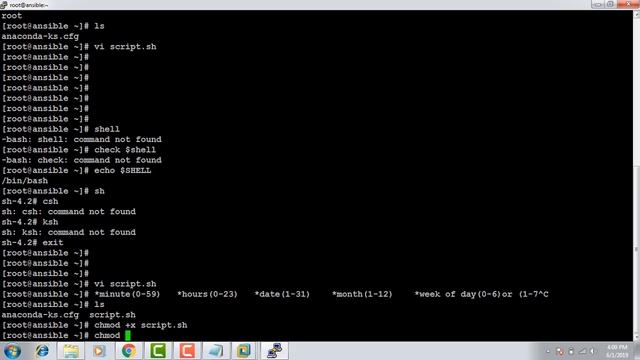This screenshot has height=360, width=640.
Task: Click the '/bin/bash' output line
Action: [x=24, y=181]
